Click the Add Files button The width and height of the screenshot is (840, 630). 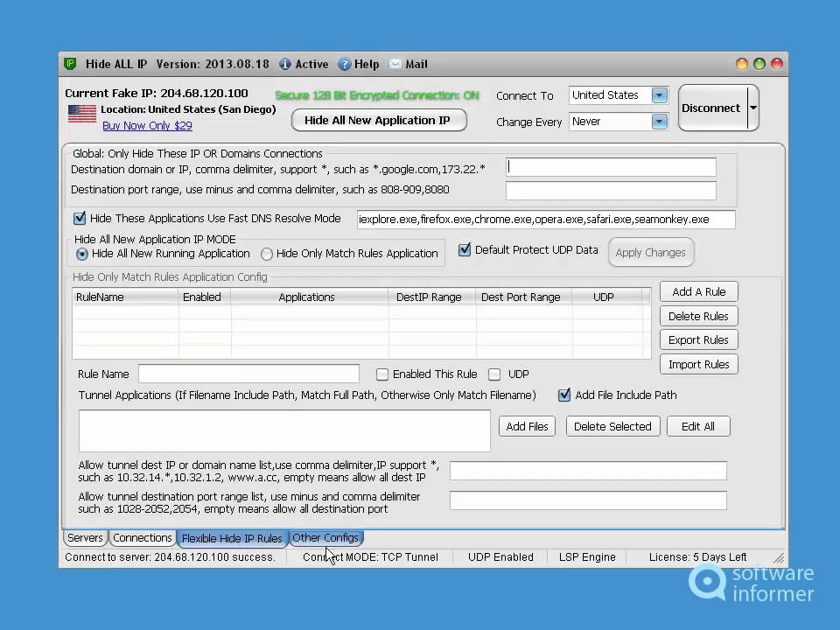527,426
